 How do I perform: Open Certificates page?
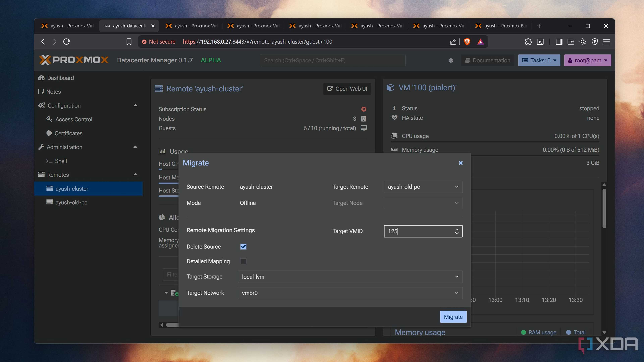click(89, 133)
